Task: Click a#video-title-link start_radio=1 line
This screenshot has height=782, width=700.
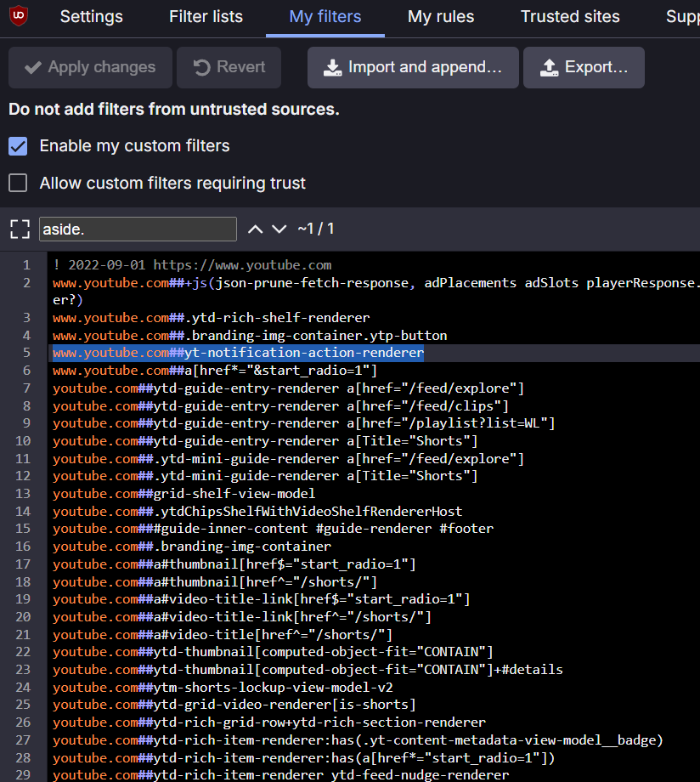Action: [x=262, y=599]
